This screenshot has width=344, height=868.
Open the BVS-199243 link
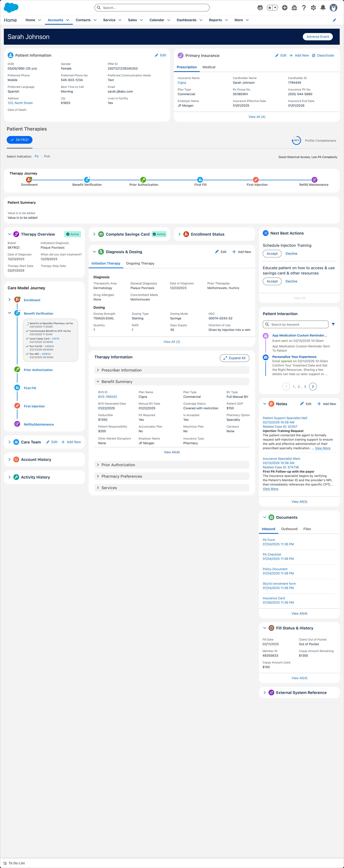[x=107, y=397]
